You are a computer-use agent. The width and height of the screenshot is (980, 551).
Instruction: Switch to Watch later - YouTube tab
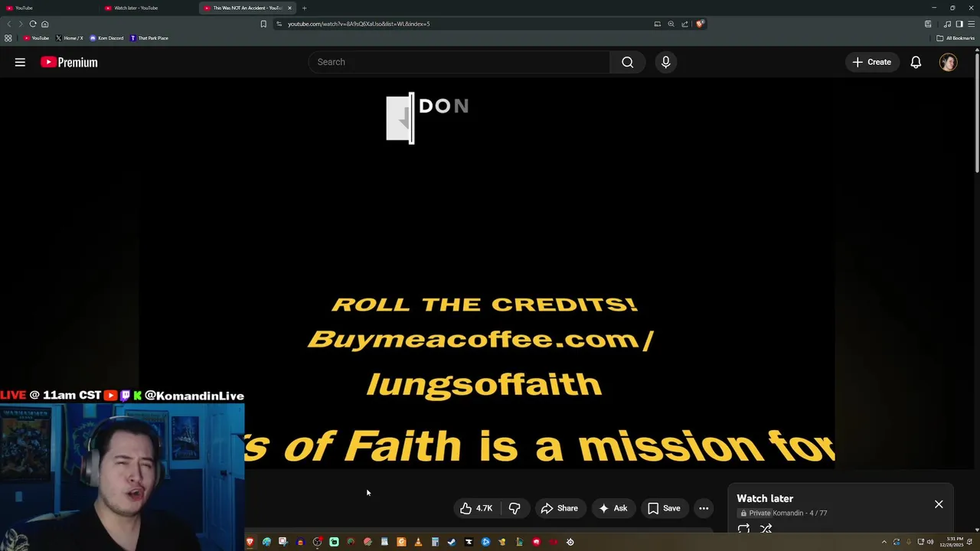coord(147,8)
